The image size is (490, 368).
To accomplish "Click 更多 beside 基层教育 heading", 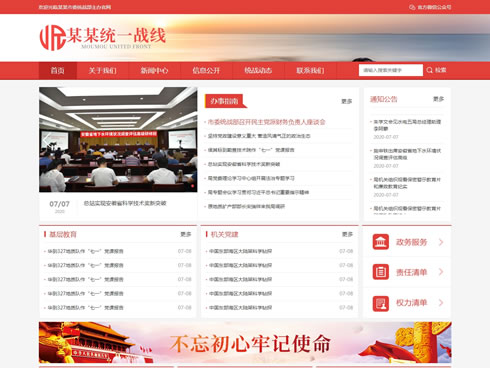I will pos(186,234).
